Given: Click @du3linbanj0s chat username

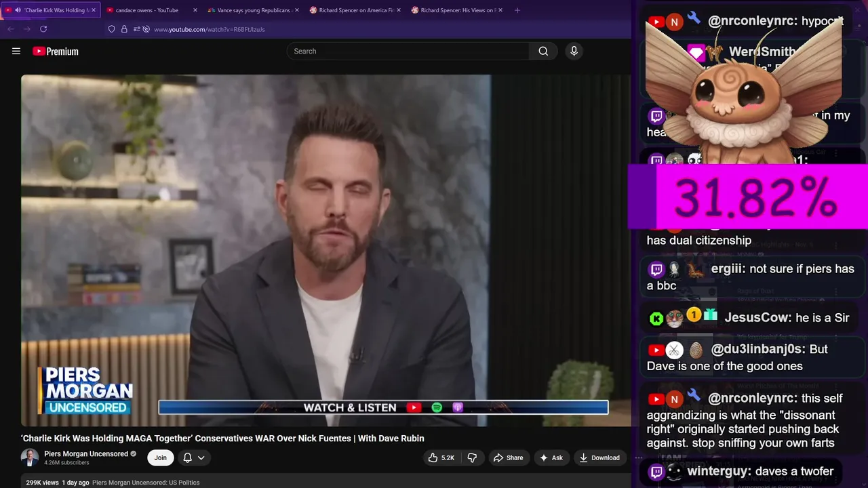Looking at the screenshot, I should [758, 349].
